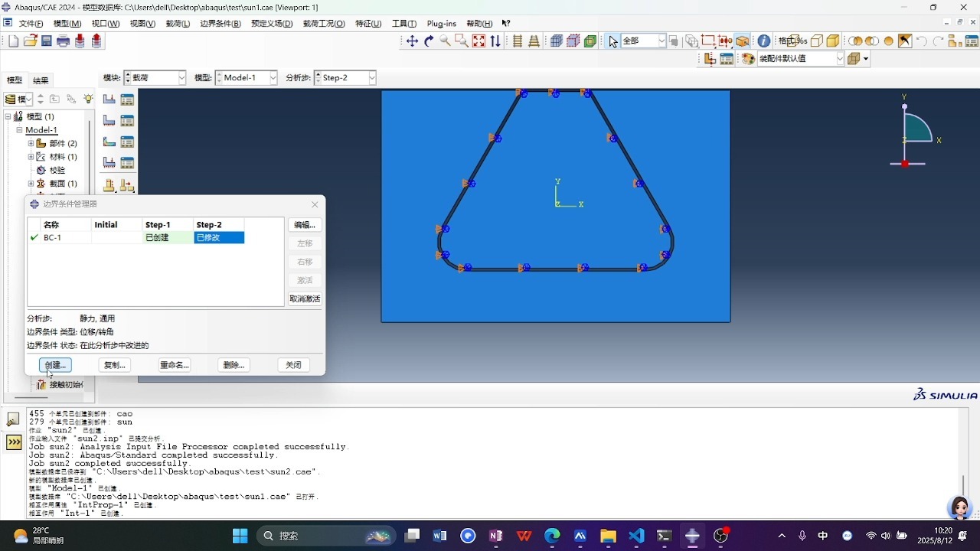
Task: Click the Create Predefined Field icon
Action: pos(109,142)
